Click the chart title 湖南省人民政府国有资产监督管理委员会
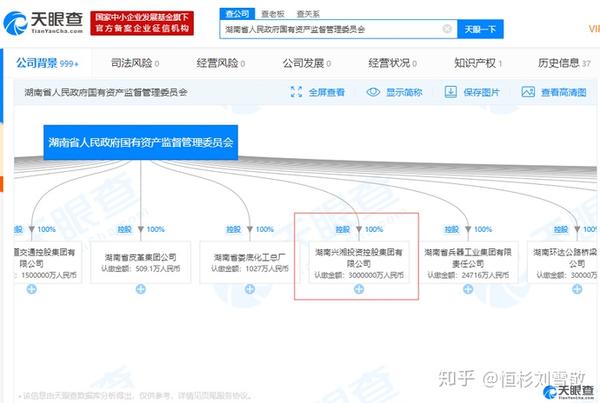The height and width of the screenshot is (403, 600). [106, 92]
